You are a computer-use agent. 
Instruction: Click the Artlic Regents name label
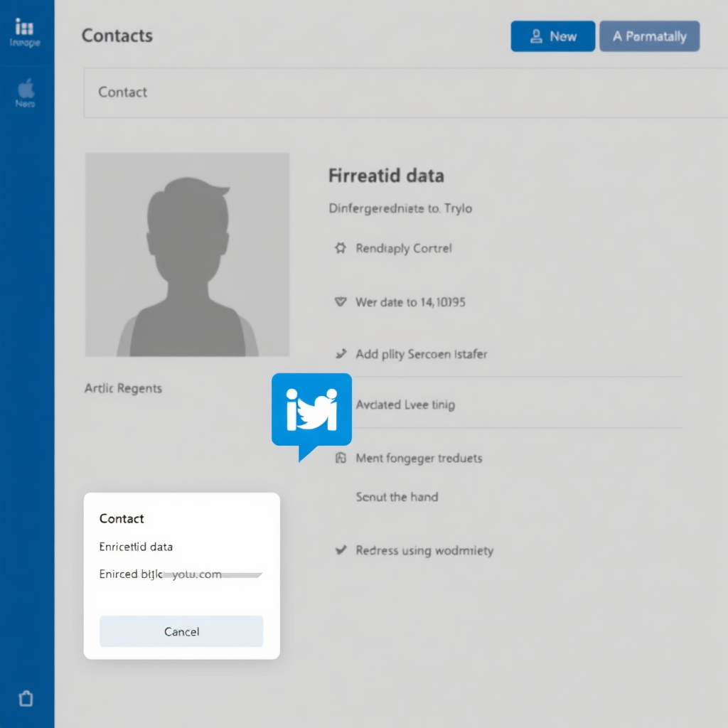123,388
